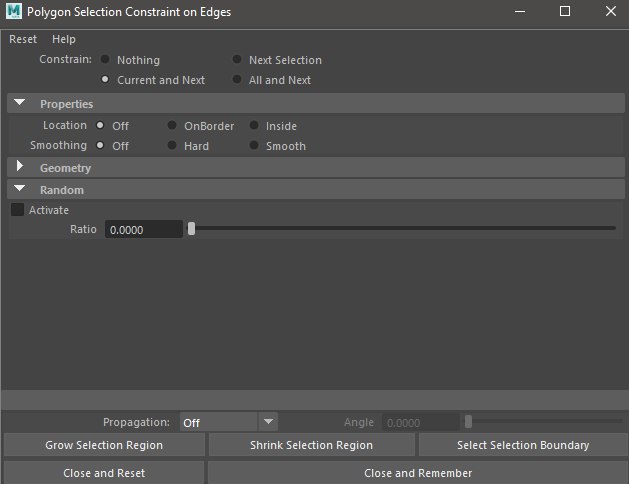
Task: Select the Next Selection constrain option
Action: 237,59
